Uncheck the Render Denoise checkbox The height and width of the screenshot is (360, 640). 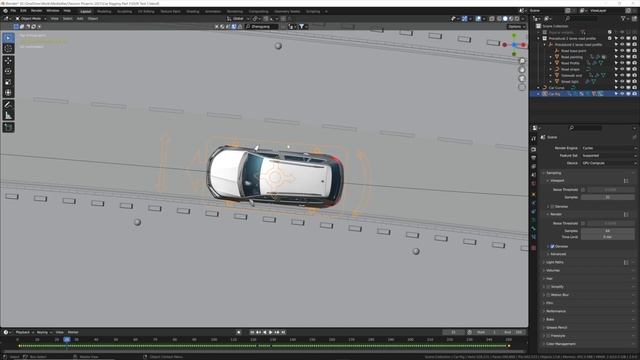point(552,247)
